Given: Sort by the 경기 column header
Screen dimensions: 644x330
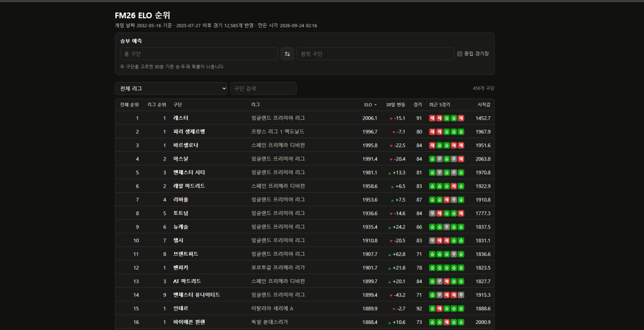Looking at the screenshot, I should click(x=418, y=105).
